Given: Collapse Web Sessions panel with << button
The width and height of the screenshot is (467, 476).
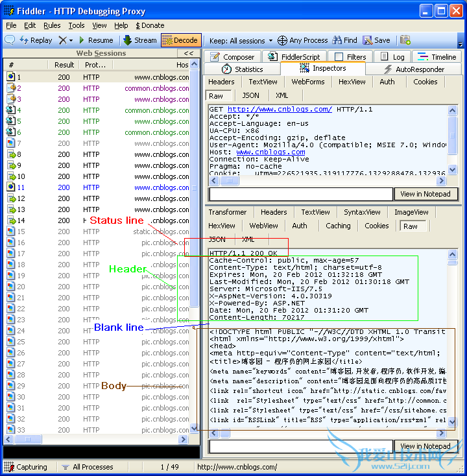Looking at the screenshot, I should (188, 53).
